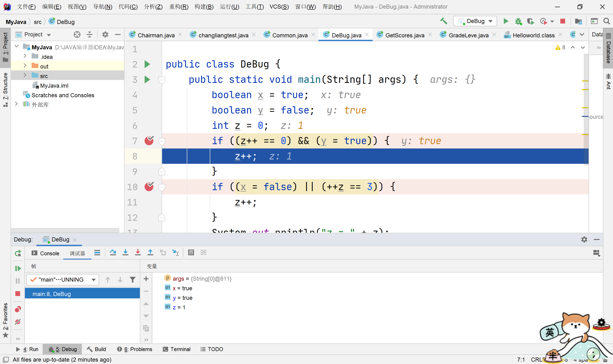613x364 pixels.
Task: Switch to GetScores.java tab
Action: tap(405, 35)
